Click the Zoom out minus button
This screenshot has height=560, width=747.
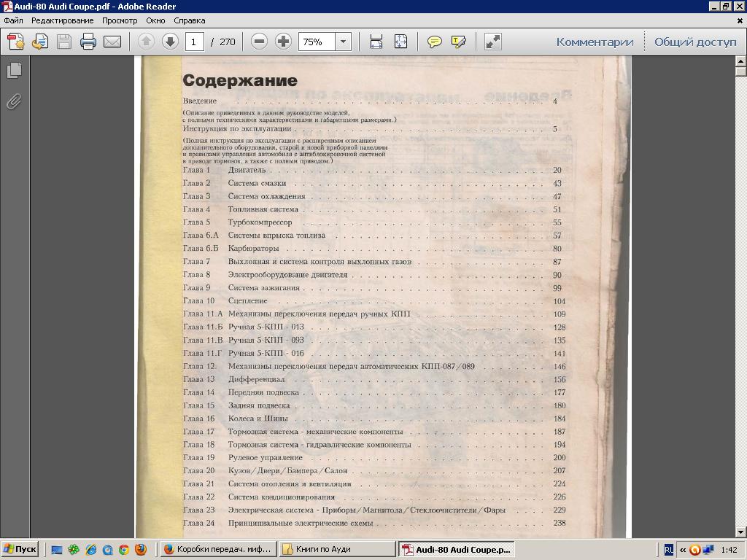259,42
